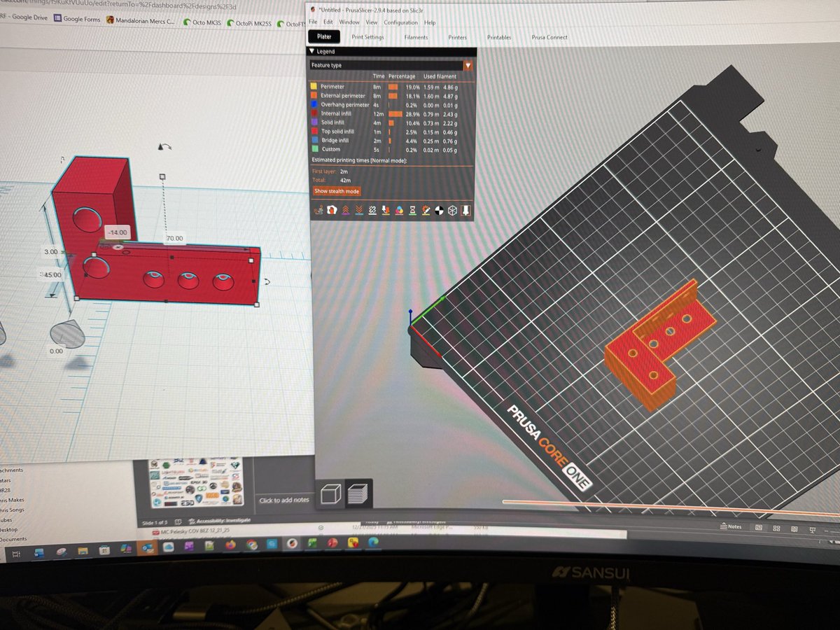This screenshot has height=630, width=840.
Task: Switch to 3D editor view cube icon
Action: [x=330, y=495]
